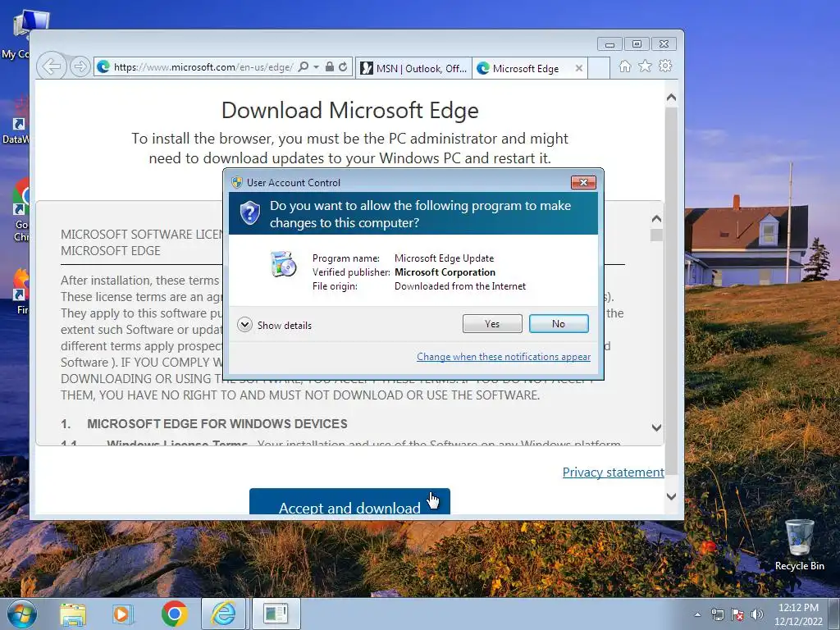Minimize the Internet Explorer window
Image resolution: width=840 pixels, height=630 pixels.
pyautogui.click(x=609, y=44)
